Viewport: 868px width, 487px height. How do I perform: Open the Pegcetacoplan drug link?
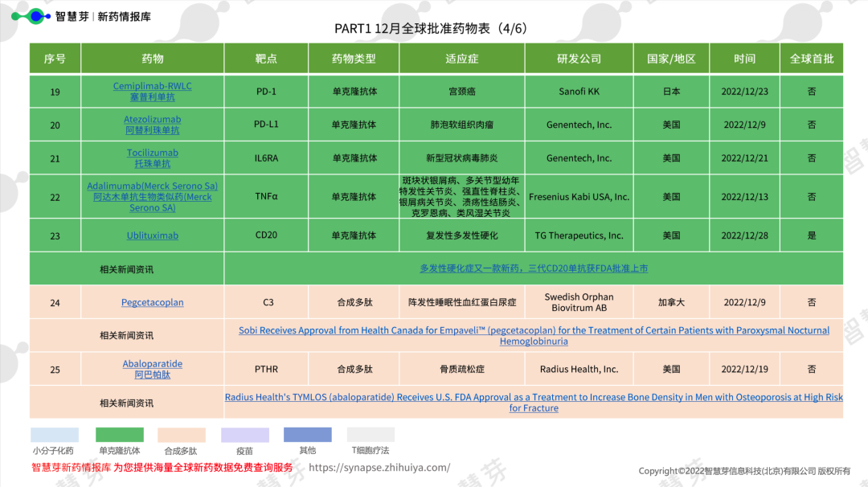pyautogui.click(x=152, y=302)
